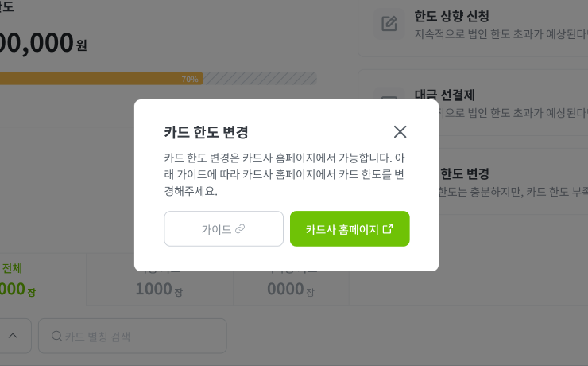The width and height of the screenshot is (588, 366).
Task: Close the 카드 한도 변경 dialog
Action: [400, 132]
